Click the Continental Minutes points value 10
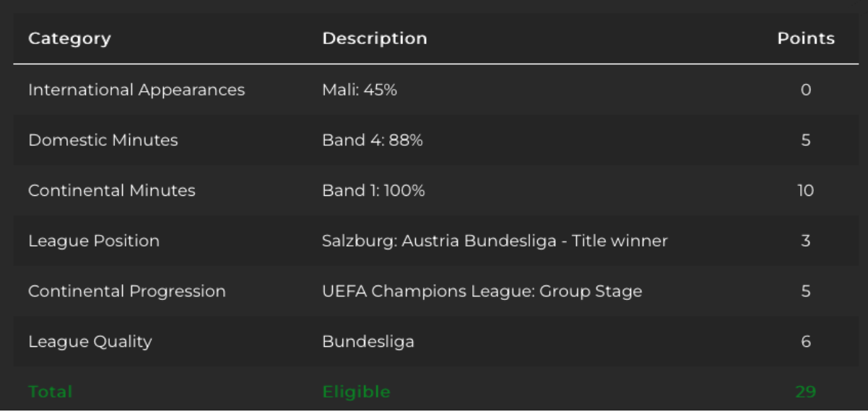Screen dimensions: 868x412 pos(806,191)
